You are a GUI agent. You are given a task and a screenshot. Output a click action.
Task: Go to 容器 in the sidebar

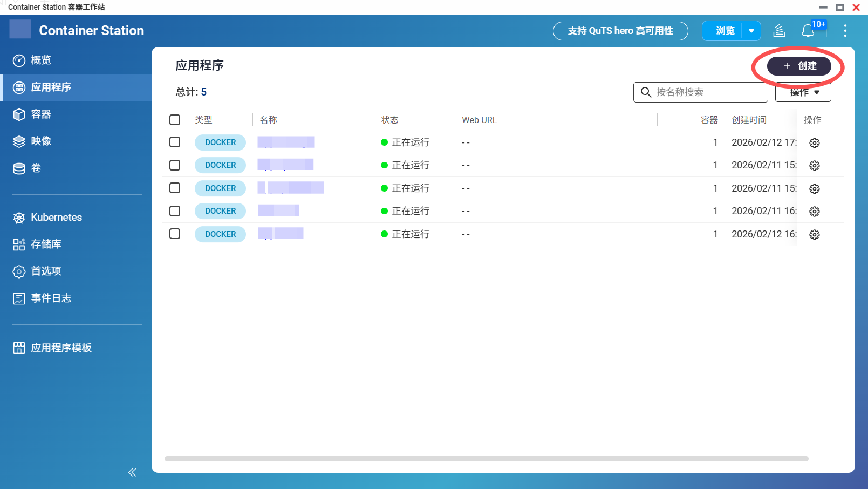pyautogui.click(x=41, y=114)
